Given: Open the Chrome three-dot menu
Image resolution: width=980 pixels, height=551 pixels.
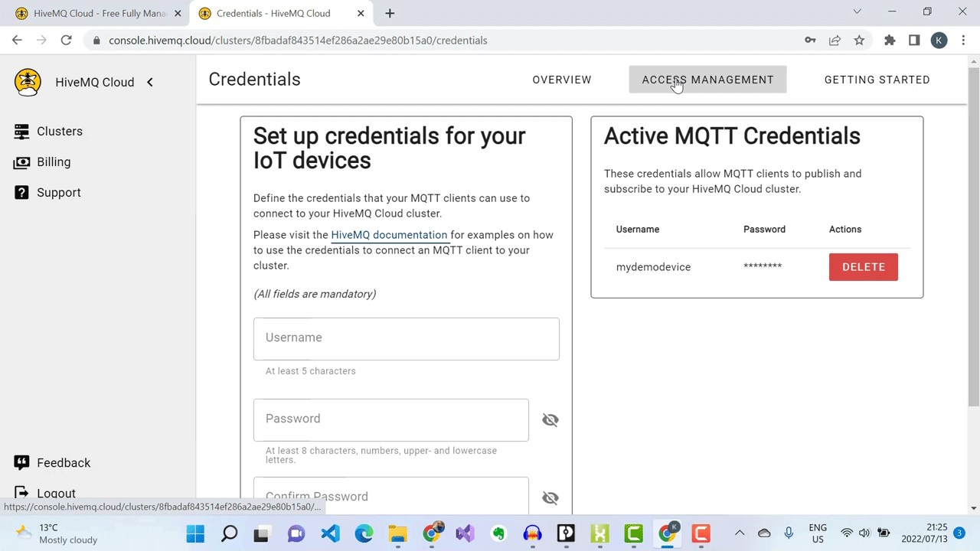Looking at the screenshot, I should (x=963, y=41).
